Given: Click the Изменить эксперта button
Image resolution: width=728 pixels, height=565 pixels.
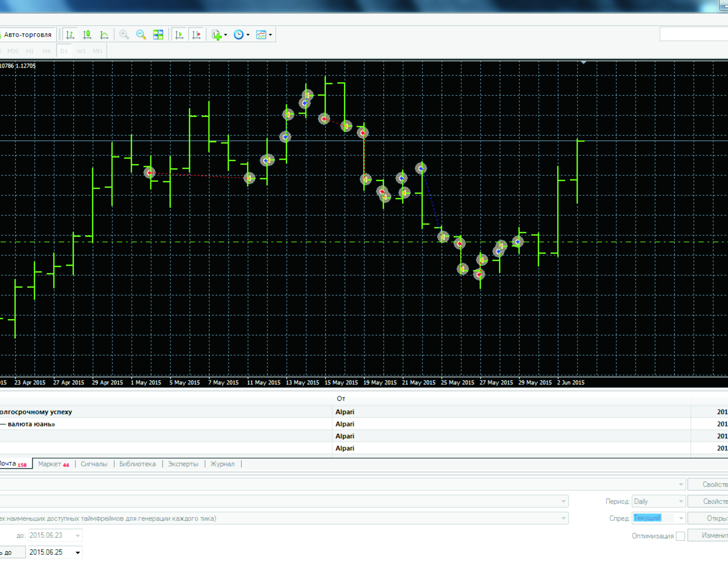Looking at the screenshot, I should coord(708,535).
